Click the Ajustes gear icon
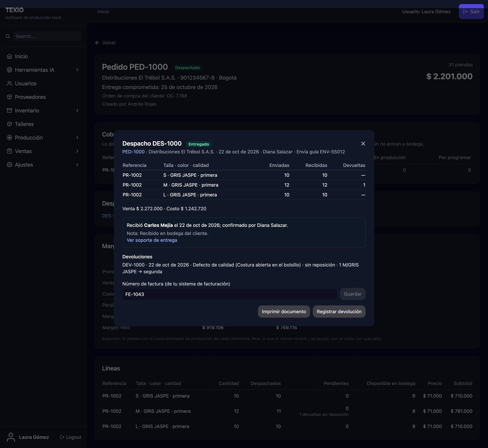488x448 pixels. [x=9, y=165]
